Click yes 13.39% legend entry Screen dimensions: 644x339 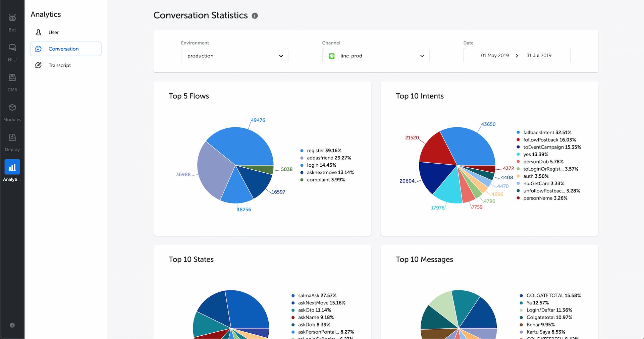[x=532, y=154]
